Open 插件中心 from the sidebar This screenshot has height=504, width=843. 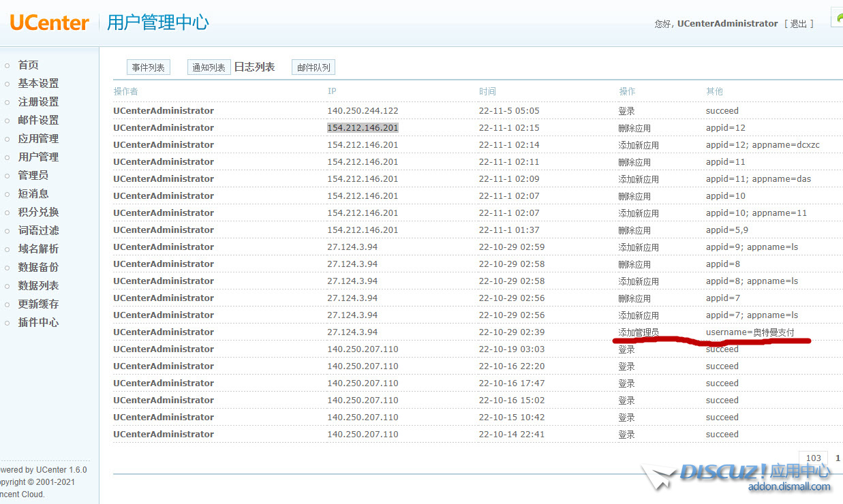38,322
